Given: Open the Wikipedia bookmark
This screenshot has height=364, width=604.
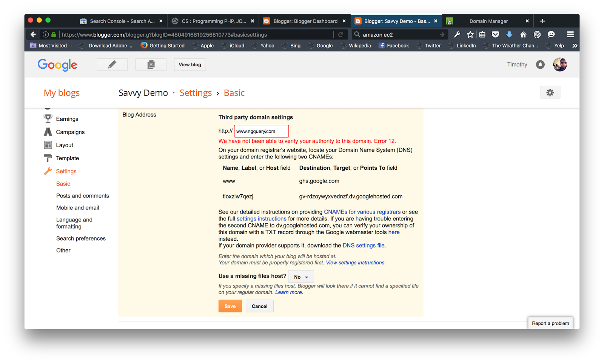Looking at the screenshot, I should [356, 46].
